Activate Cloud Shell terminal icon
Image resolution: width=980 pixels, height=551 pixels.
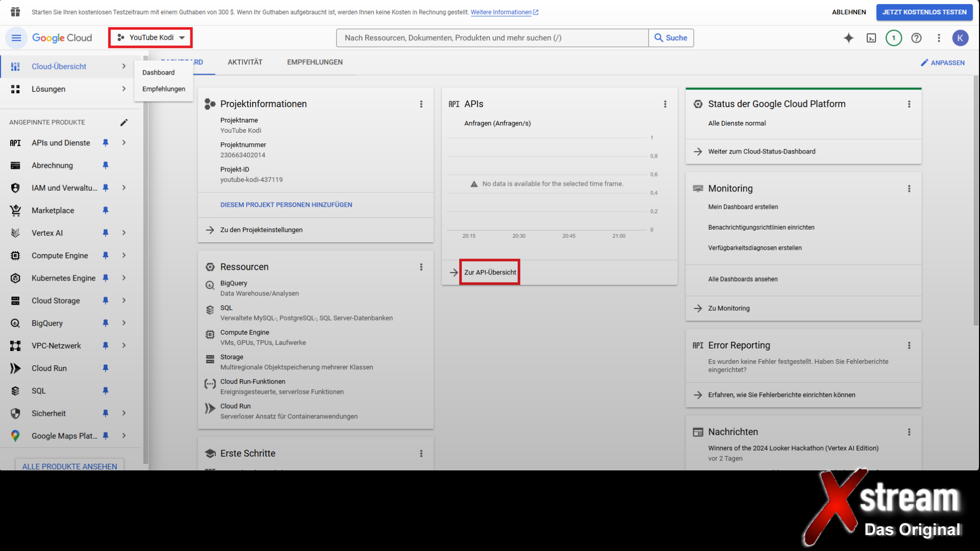click(871, 38)
